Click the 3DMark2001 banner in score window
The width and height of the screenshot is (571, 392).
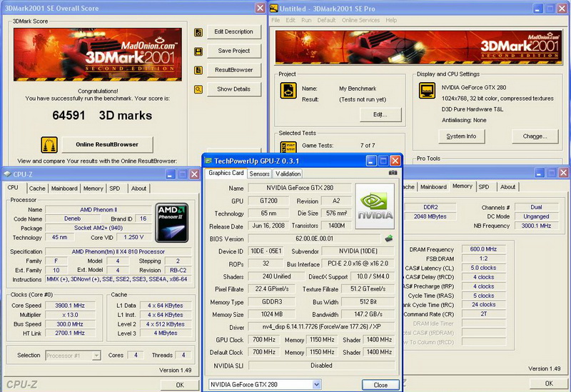[x=98, y=54]
